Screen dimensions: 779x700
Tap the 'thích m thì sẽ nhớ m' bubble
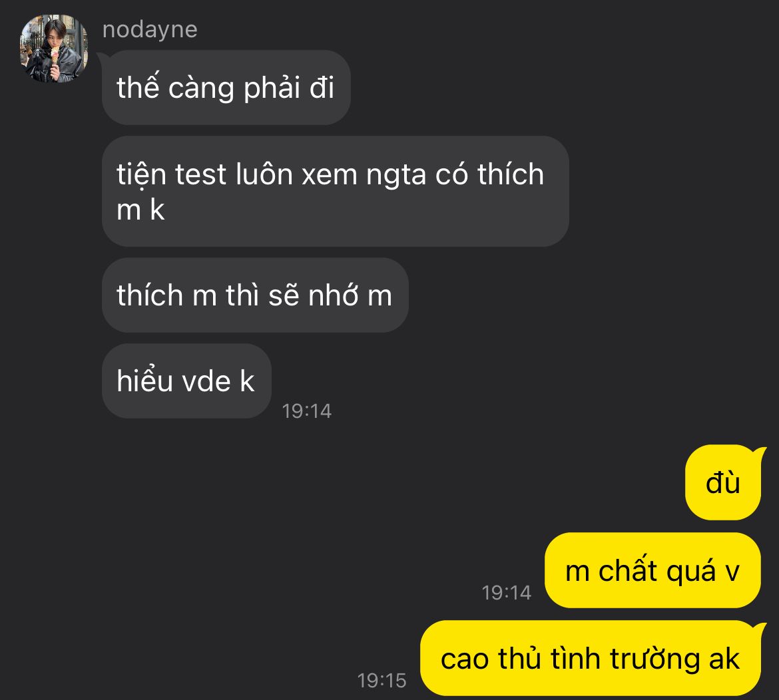255,295
